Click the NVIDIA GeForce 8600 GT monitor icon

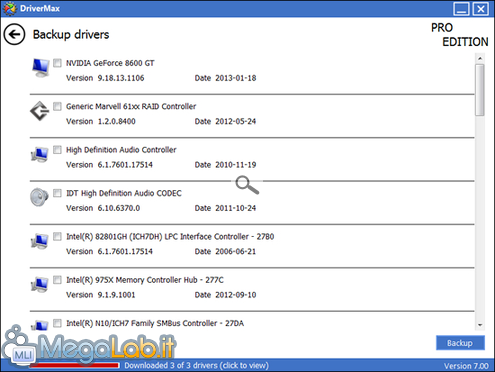pos(41,68)
